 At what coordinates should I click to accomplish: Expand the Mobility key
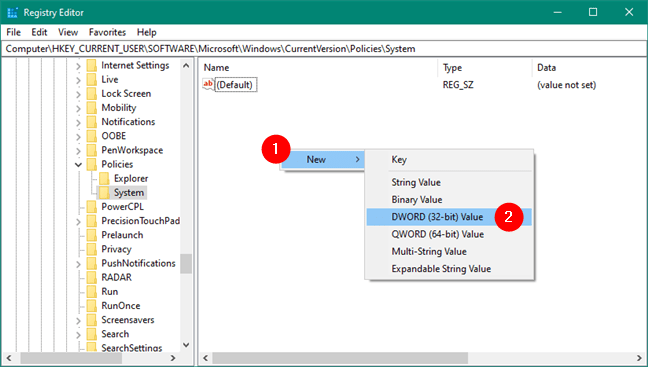(79, 108)
